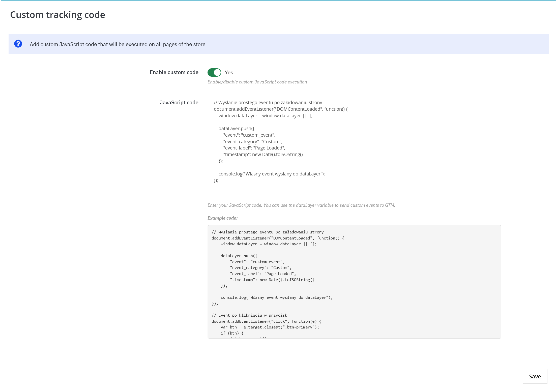The width and height of the screenshot is (556, 392).
Task: Click the Custom tracking code page title
Action: point(57,15)
